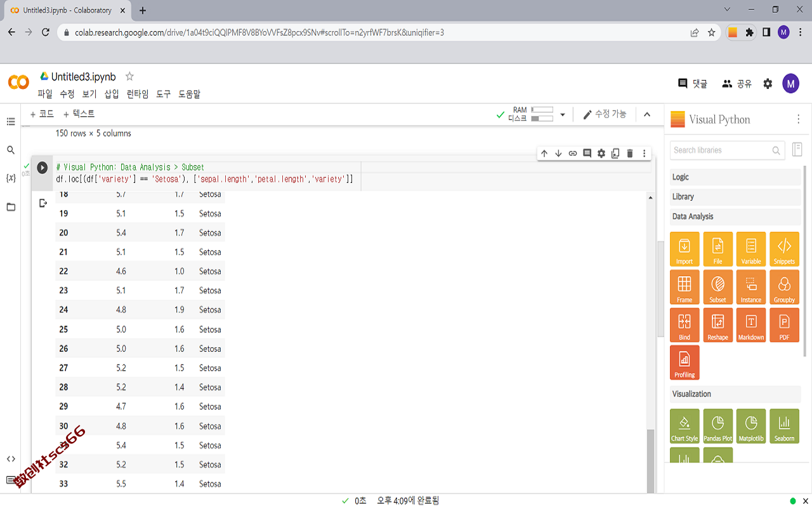The height and width of the screenshot is (508, 812).
Task: Open the 도움말 menu
Action: pos(189,94)
